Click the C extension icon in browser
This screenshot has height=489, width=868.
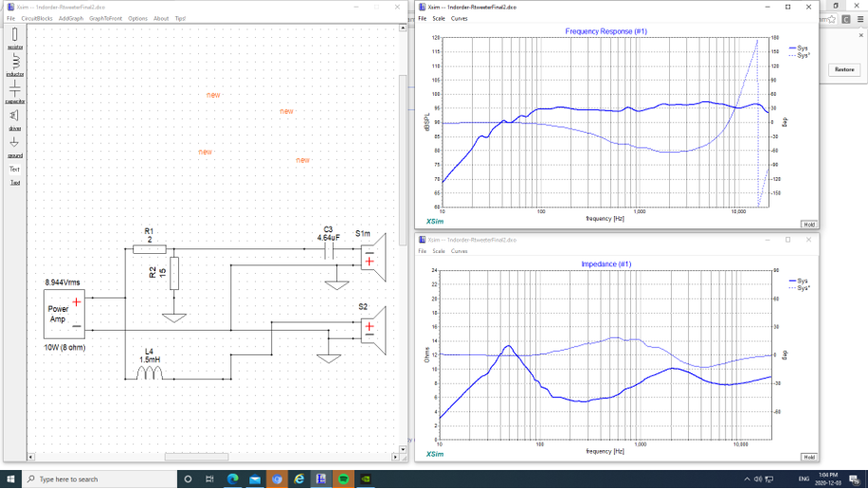pos(846,19)
